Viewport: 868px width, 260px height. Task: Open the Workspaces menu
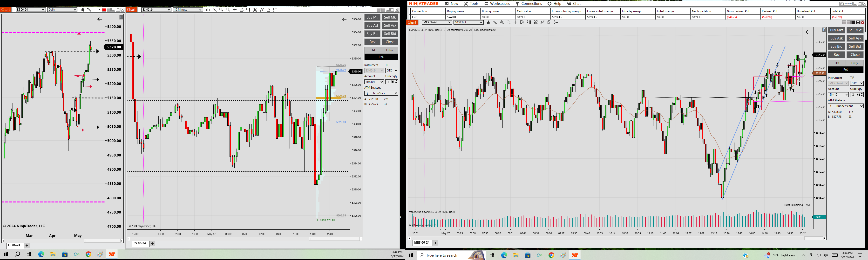(x=497, y=4)
